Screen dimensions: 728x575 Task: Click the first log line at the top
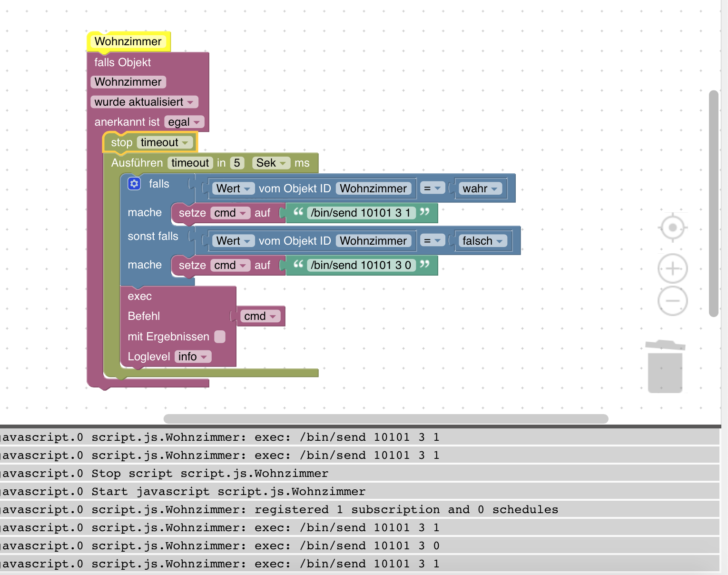(360, 437)
